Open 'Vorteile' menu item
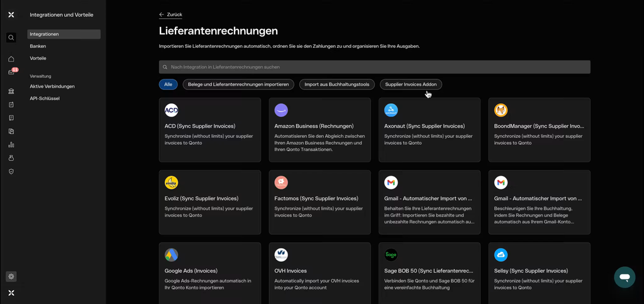Viewport: 644px width, 304px height. [x=38, y=58]
